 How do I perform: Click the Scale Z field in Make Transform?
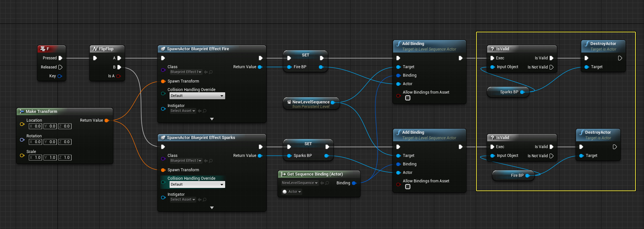tap(65, 158)
